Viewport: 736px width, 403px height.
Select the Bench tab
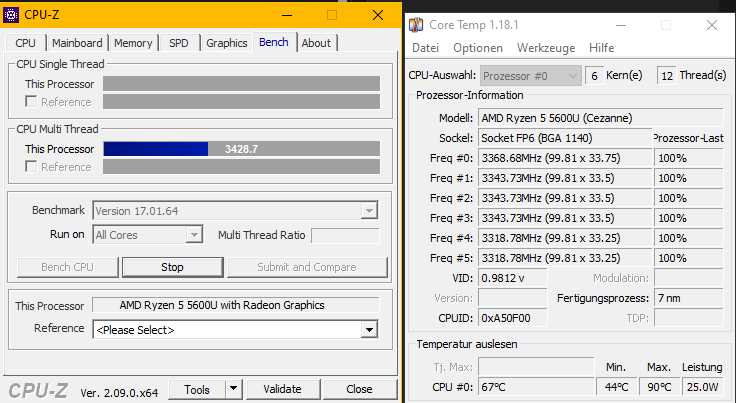pyautogui.click(x=274, y=42)
